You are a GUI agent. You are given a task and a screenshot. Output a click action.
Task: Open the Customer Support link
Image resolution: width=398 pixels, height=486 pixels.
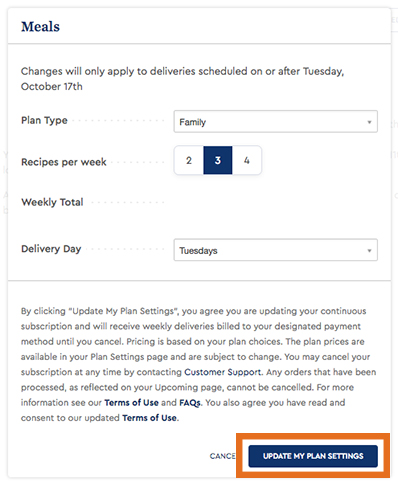tap(223, 372)
